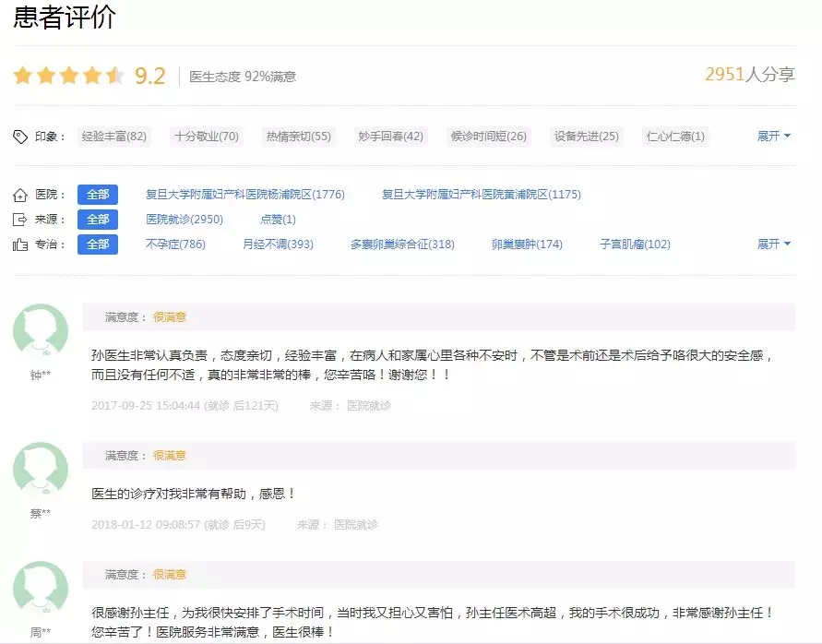The height and width of the screenshot is (644, 822).
Task: Click the thumbs-up icon beside 专治
Action: pos(20,244)
